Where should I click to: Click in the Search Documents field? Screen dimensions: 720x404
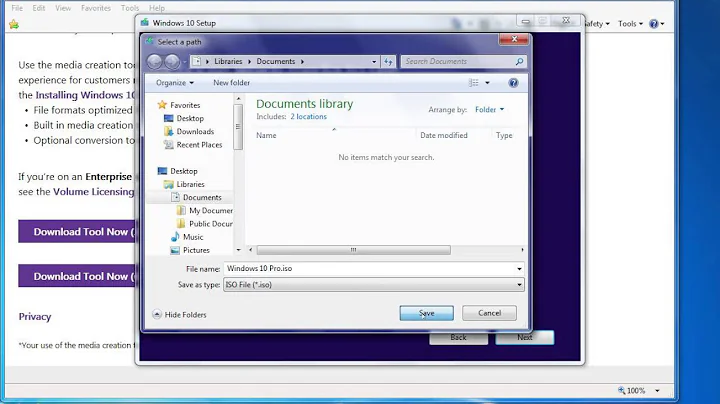click(x=458, y=62)
